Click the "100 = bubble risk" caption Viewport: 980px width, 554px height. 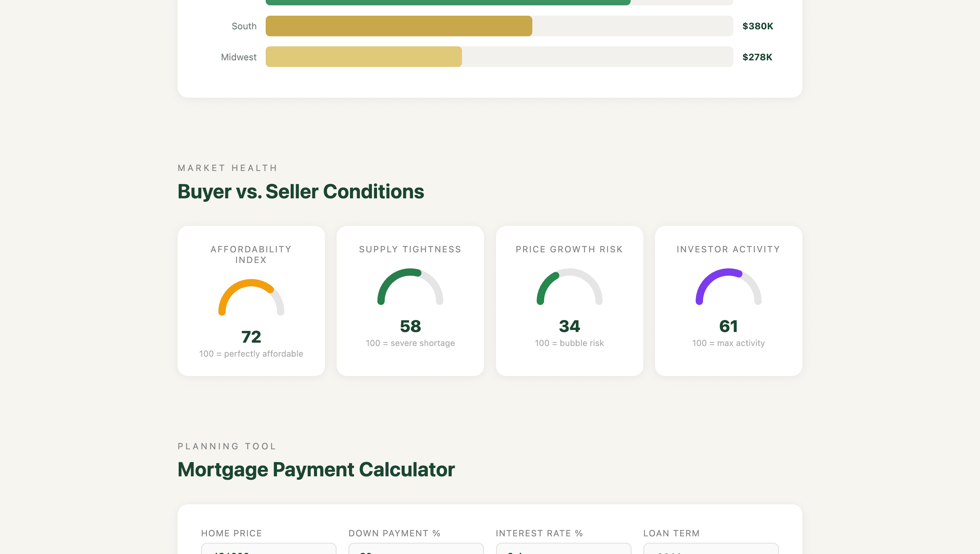click(569, 343)
